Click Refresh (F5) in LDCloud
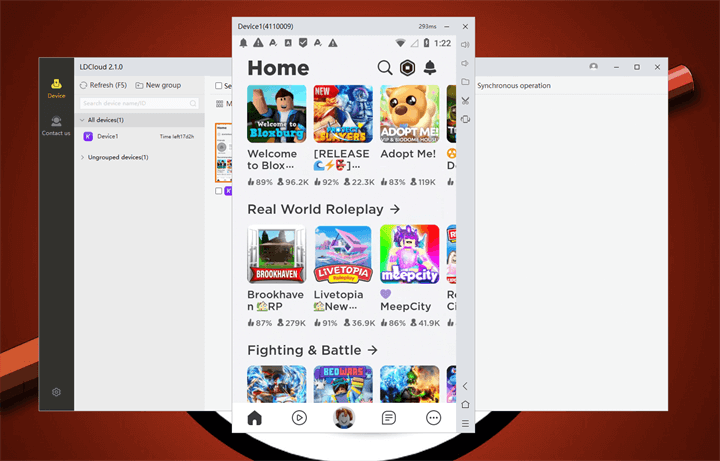The height and width of the screenshot is (461, 720). pos(103,85)
